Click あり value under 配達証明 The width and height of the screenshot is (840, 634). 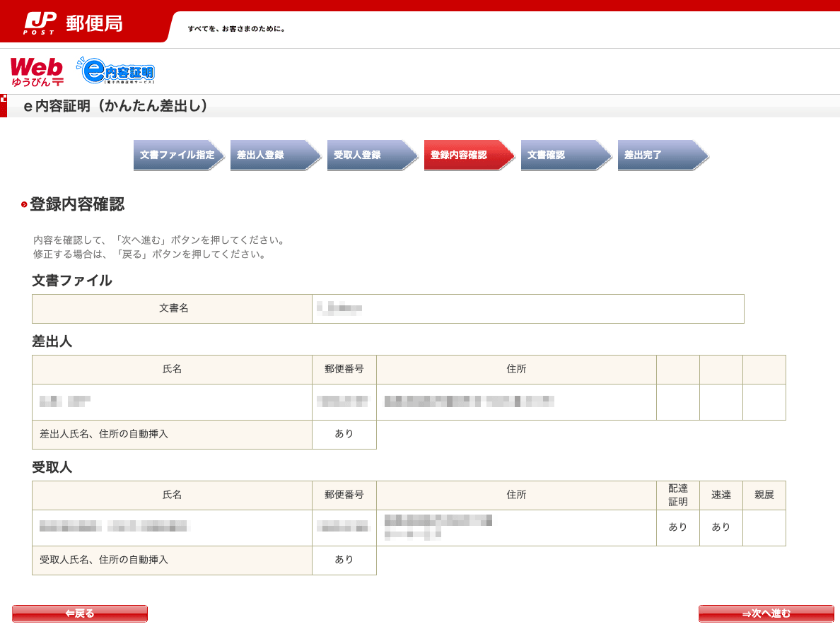point(677,527)
